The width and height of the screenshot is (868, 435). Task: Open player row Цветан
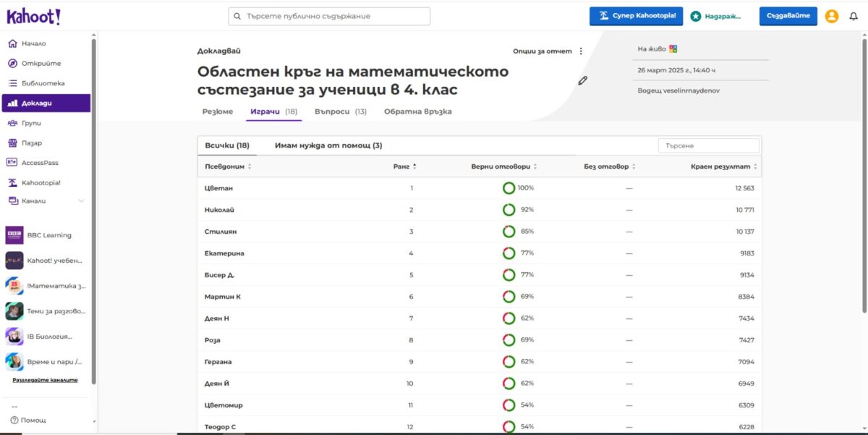coord(480,188)
